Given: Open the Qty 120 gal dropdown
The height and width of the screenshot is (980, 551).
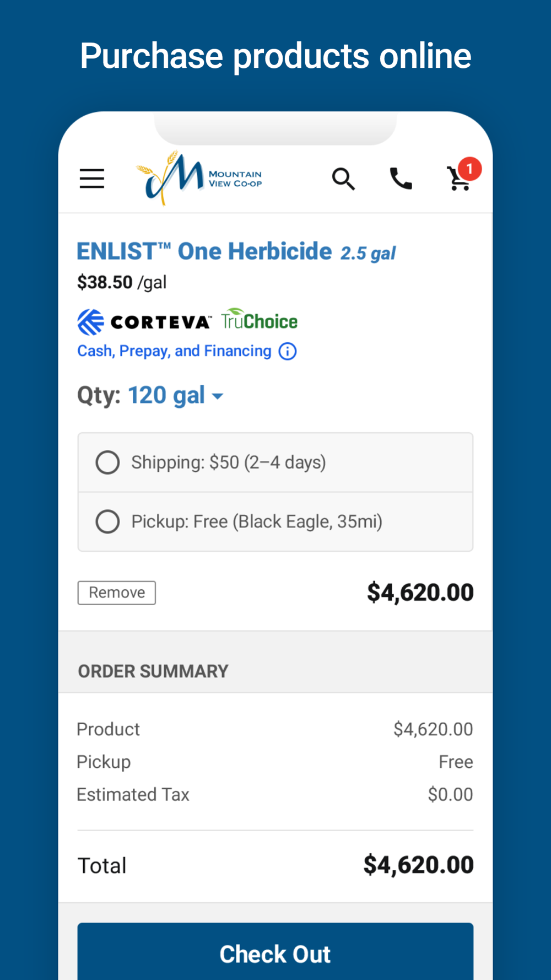Looking at the screenshot, I should (175, 395).
